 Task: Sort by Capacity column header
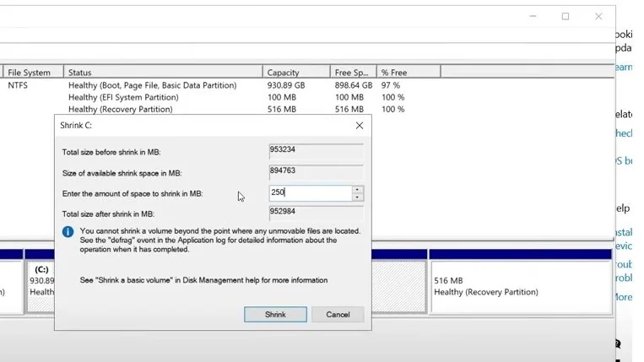(296, 73)
